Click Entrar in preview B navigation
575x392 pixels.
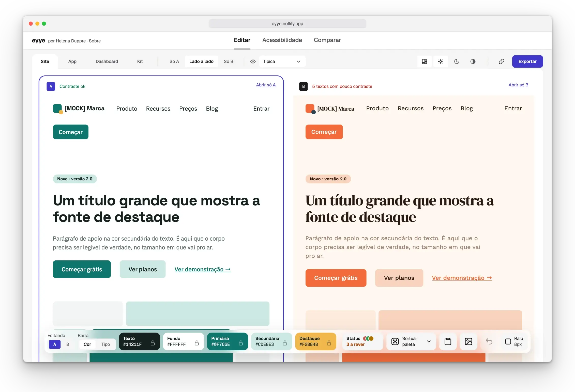pyautogui.click(x=513, y=108)
